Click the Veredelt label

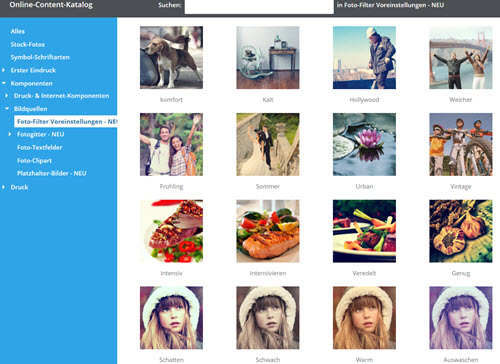click(x=364, y=273)
